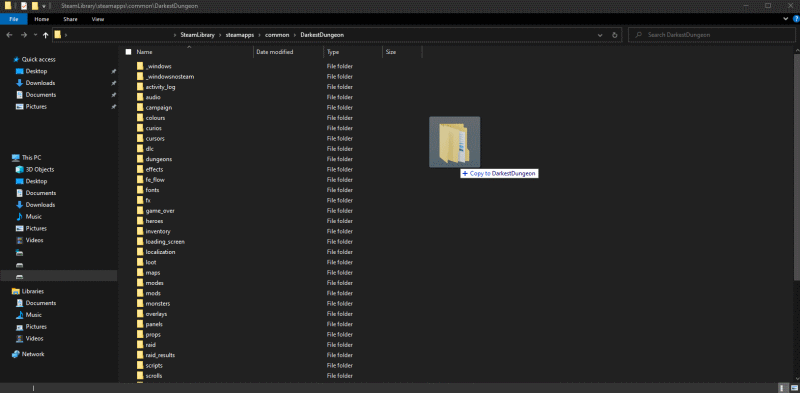Expand the ribbon with the chevron
The image size is (800, 393).
(x=786, y=19)
